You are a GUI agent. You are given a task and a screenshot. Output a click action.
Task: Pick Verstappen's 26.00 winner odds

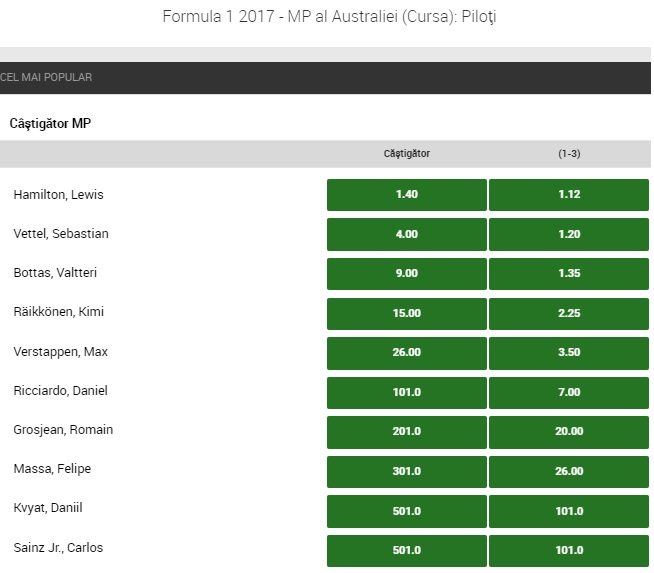pos(406,352)
